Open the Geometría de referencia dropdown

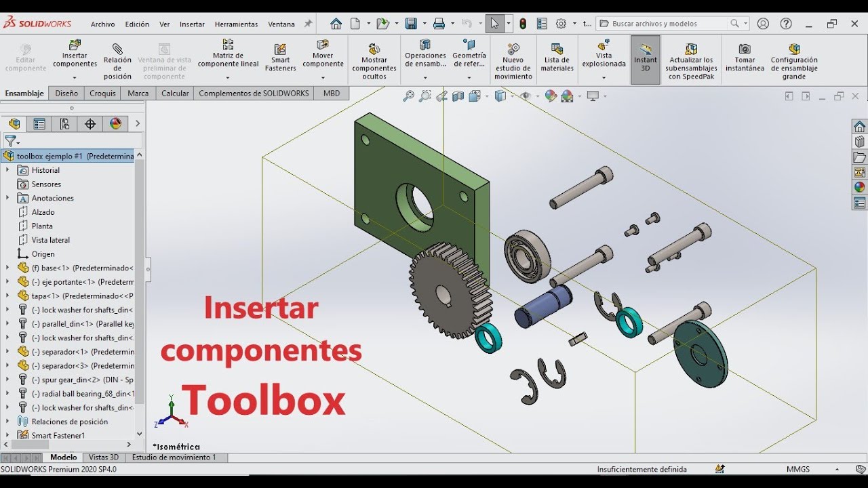(x=469, y=78)
